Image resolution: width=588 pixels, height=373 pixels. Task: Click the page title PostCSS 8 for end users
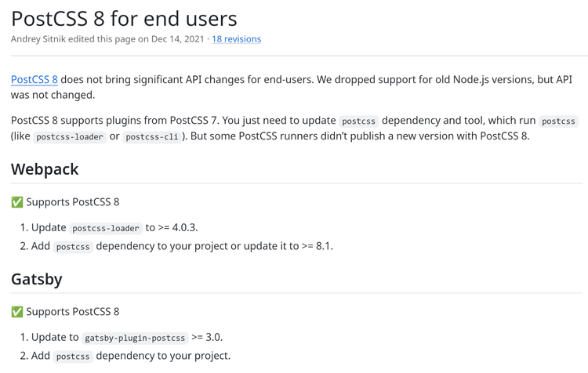(124, 17)
